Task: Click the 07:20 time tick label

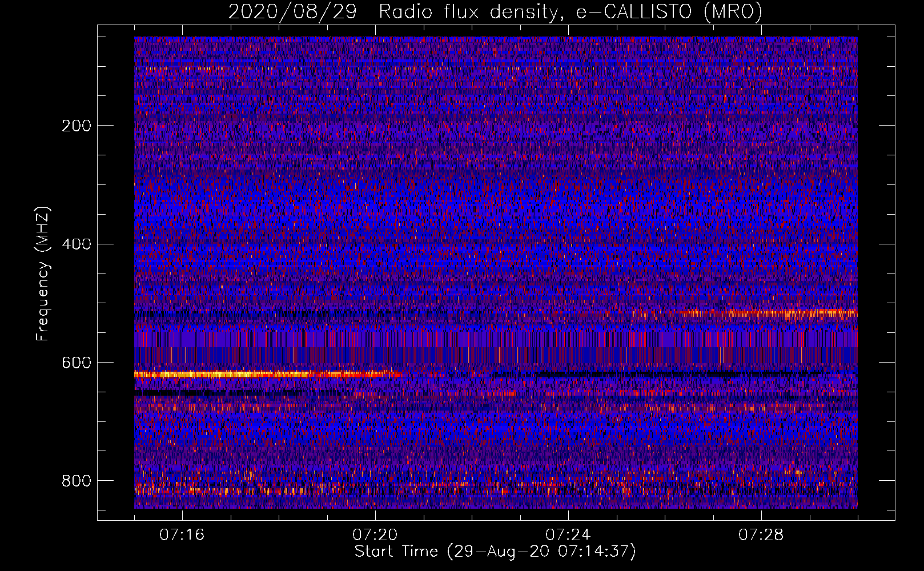Action: click(x=375, y=535)
